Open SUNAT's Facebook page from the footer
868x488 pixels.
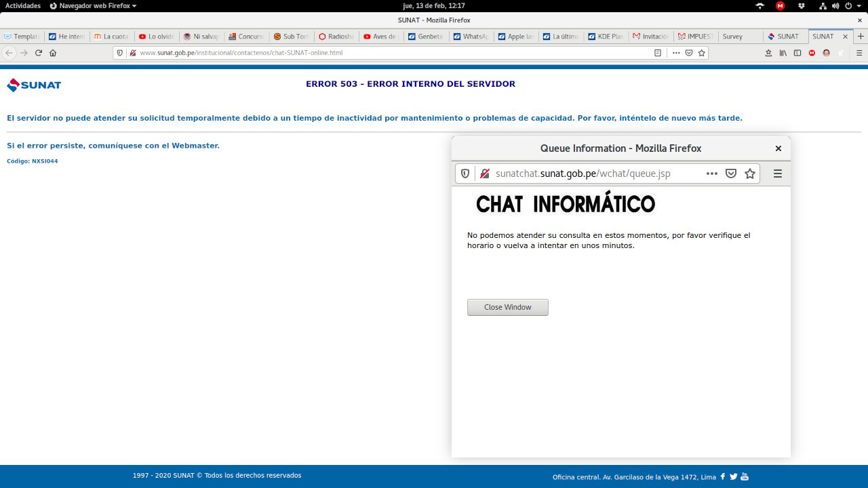722,476
